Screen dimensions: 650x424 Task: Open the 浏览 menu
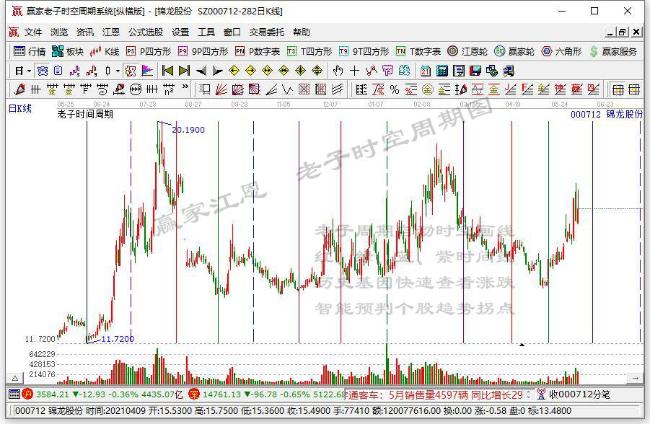pos(59,32)
